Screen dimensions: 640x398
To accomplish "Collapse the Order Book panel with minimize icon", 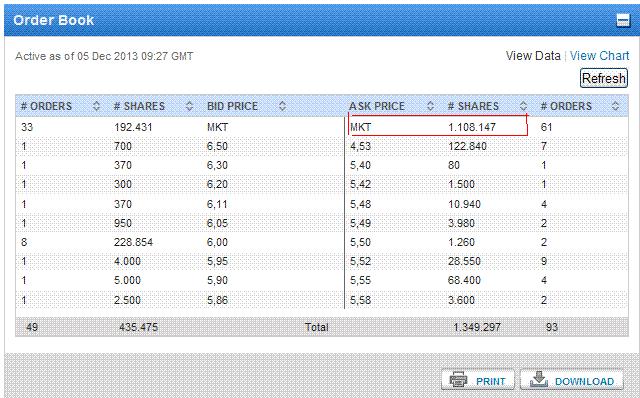I will (x=623, y=20).
